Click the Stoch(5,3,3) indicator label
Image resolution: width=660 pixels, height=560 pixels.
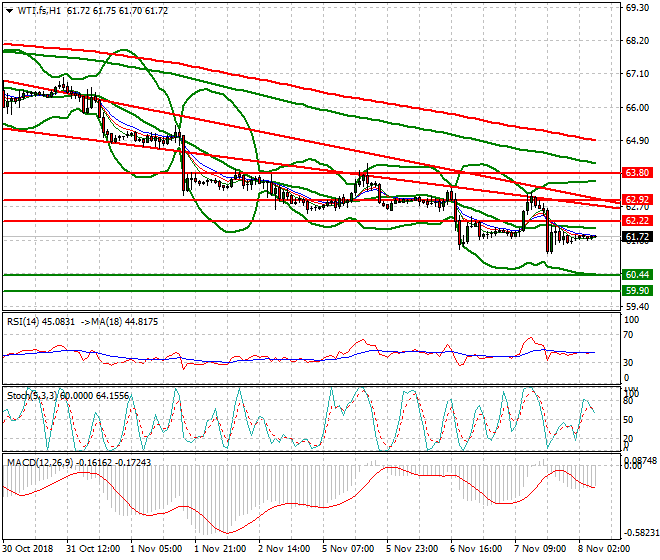tap(33, 396)
